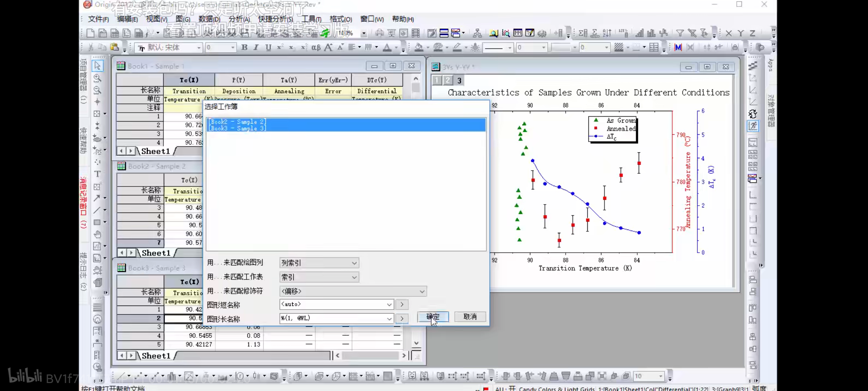Toggle Italic formatting
This screenshot has height=391, width=868.
pyautogui.click(x=256, y=47)
